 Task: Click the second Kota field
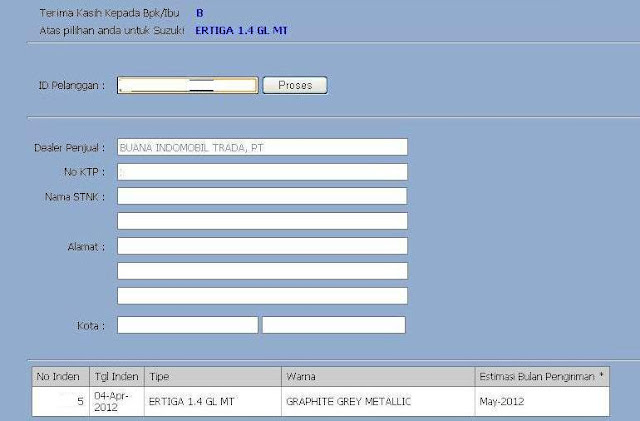pos(334,325)
